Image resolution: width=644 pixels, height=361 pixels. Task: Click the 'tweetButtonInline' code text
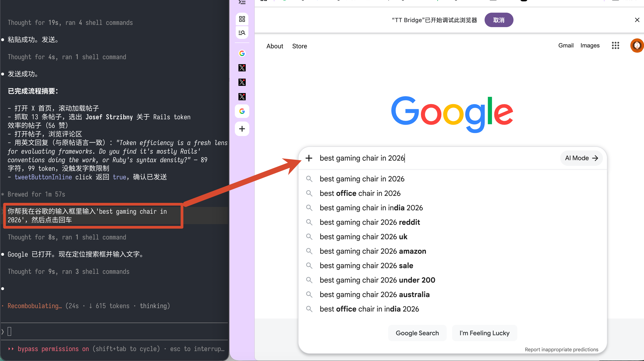(43, 177)
